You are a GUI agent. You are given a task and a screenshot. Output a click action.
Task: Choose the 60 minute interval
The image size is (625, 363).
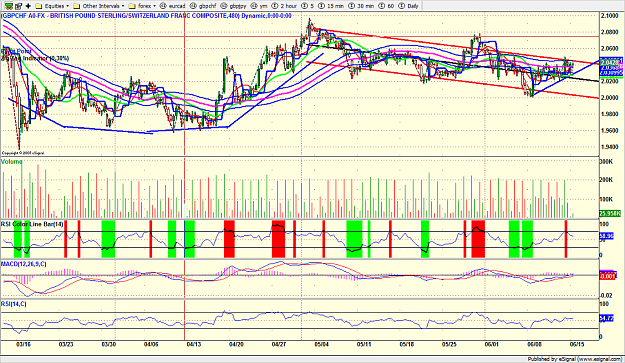(x=387, y=6)
